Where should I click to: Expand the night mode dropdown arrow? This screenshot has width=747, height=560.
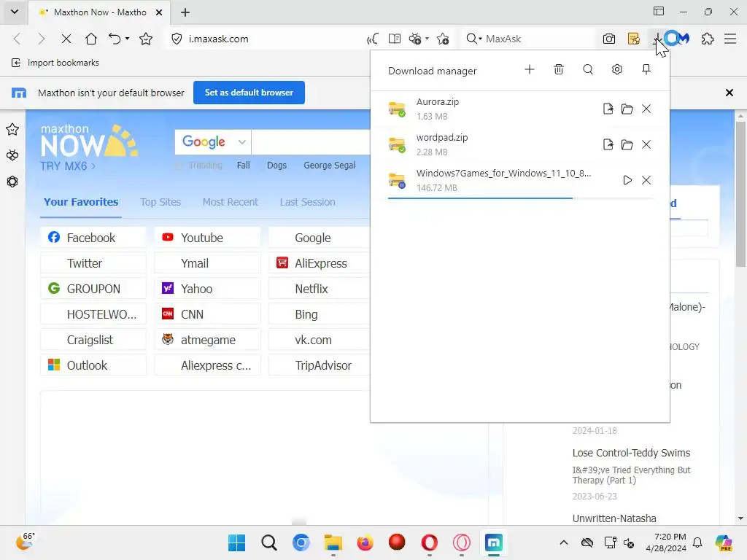pyautogui.click(x=427, y=39)
